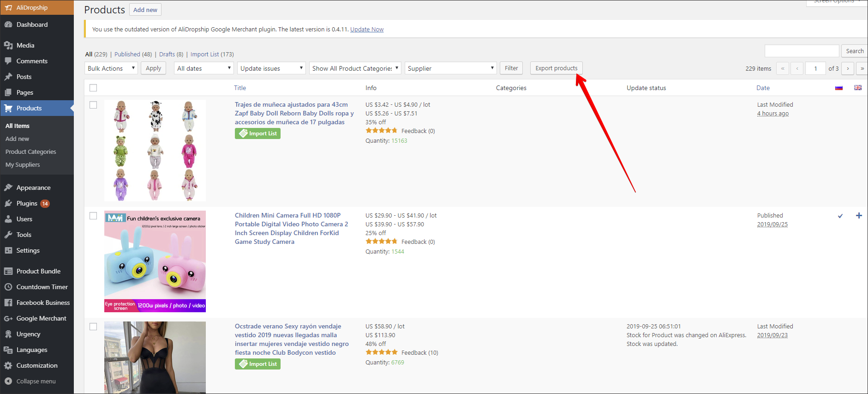868x394 pixels.
Task: Click the Posts pin icon
Action: pyautogui.click(x=8, y=77)
